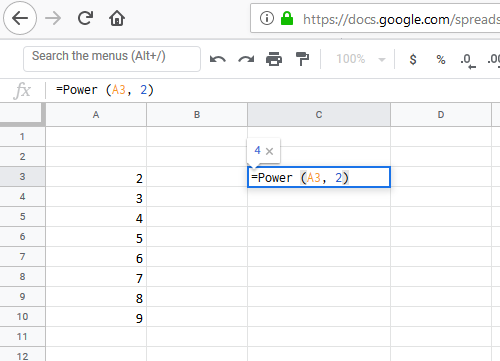Viewport: 500px width, 361px height.
Task: Close the formula preview tooltip showing 4
Action: pos(270,151)
